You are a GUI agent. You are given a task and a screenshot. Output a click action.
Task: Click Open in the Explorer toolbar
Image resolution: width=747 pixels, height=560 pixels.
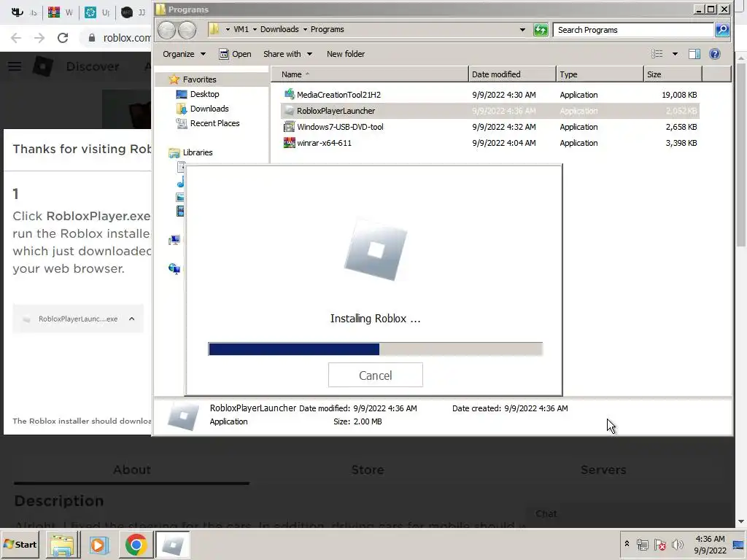tap(235, 54)
